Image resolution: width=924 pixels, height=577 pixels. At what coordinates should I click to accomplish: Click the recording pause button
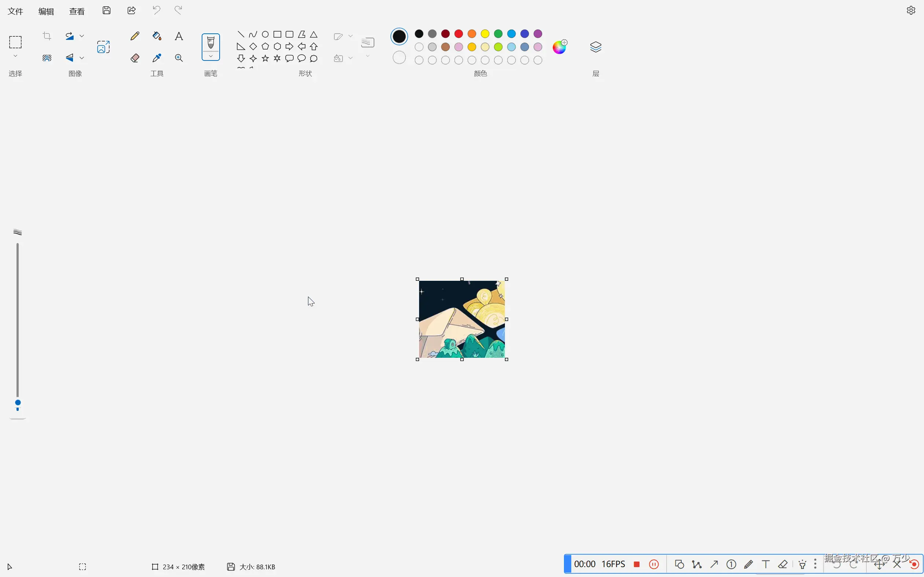[x=654, y=564]
